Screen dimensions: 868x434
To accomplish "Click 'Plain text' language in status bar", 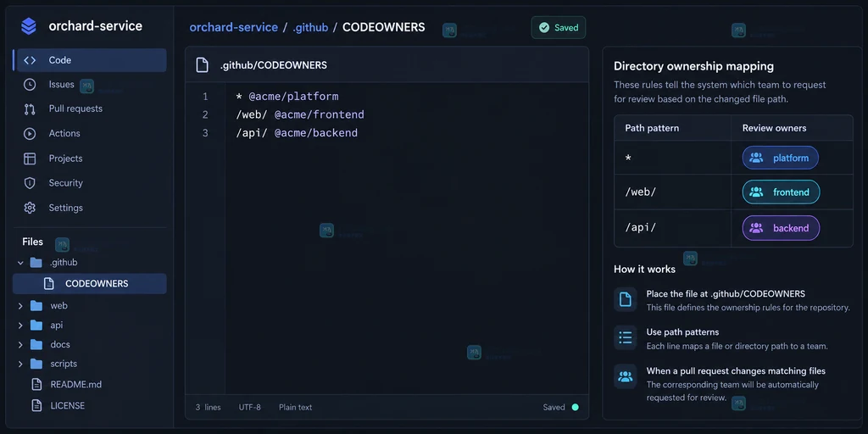I will (x=296, y=408).
